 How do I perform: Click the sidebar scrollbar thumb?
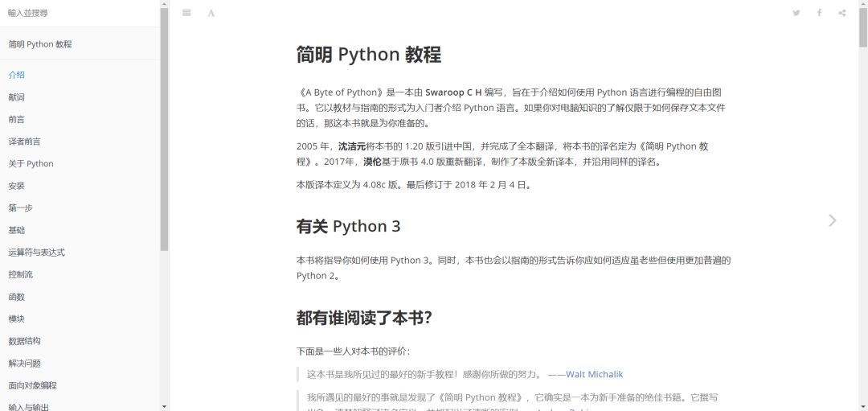pos(165,129)
